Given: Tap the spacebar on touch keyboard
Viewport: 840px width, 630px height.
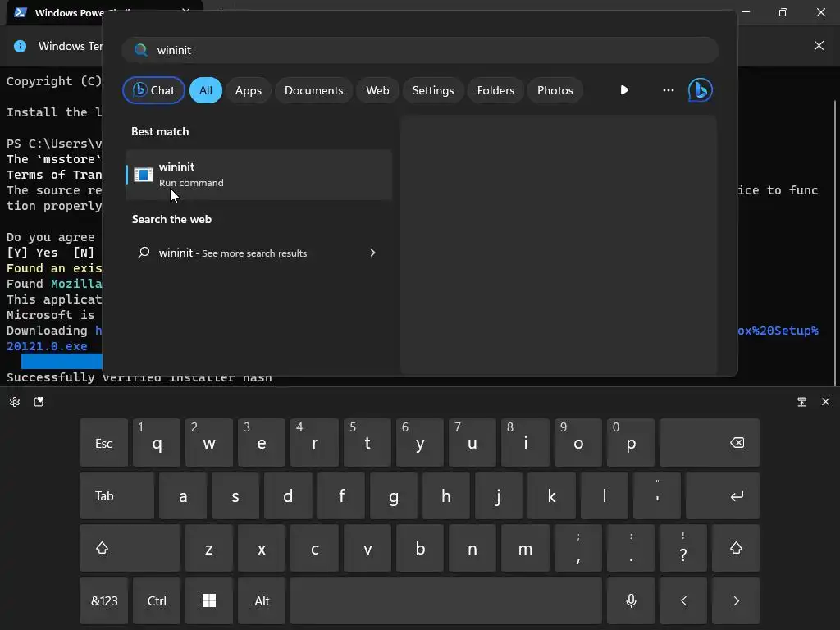Looking at the screenshot, I should (446, 600).
